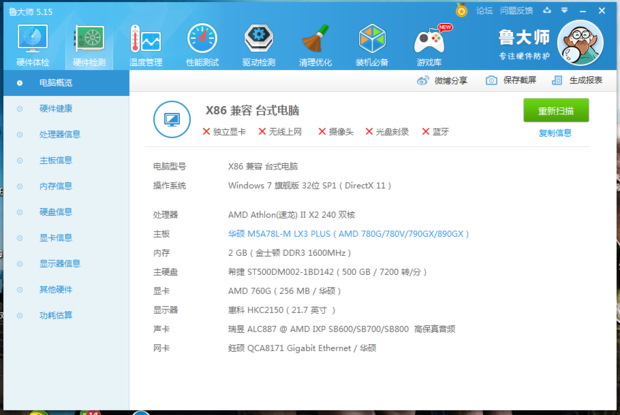Open 温度管理 temperature management icon

click(x=146, y=39)
